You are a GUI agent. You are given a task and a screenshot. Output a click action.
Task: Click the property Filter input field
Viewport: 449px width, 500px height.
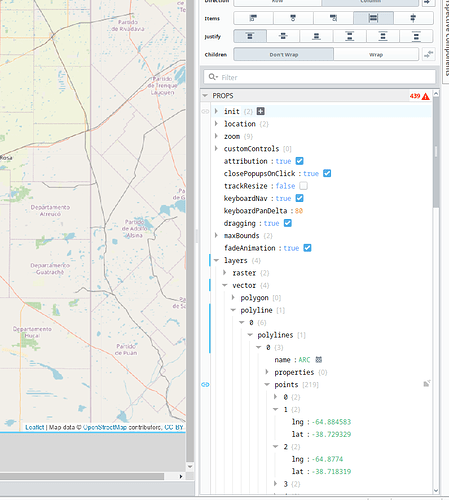[320, 77]
